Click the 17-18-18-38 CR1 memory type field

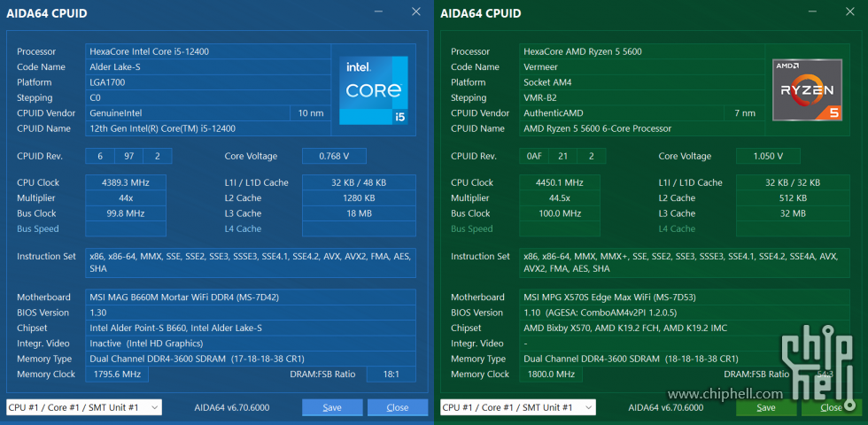[x=251, y=359]
